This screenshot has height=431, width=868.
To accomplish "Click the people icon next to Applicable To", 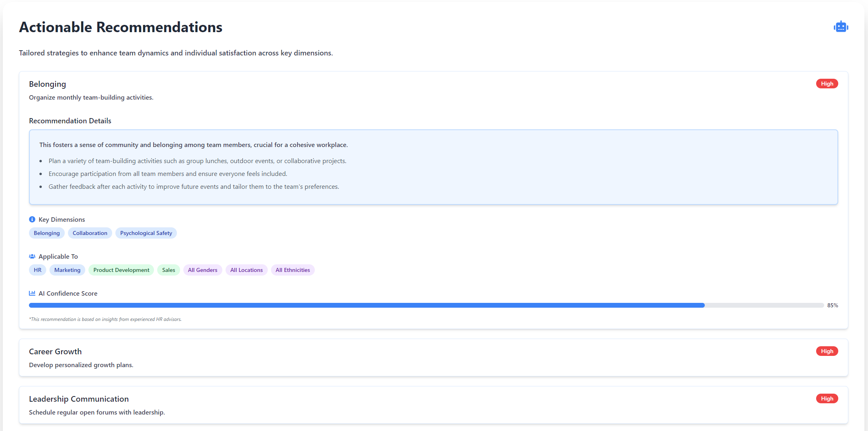I will 32,256.
